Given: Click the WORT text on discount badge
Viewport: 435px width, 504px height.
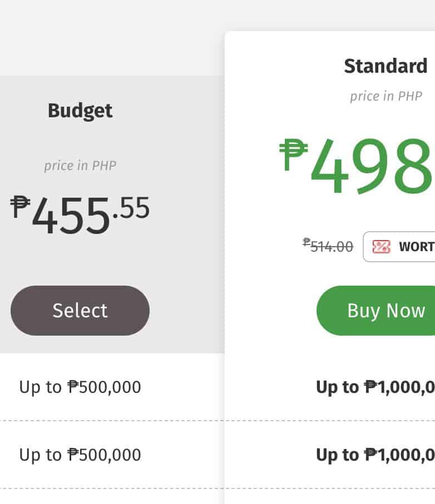Looking at the screenshot, I should click(x=417, y=247).
